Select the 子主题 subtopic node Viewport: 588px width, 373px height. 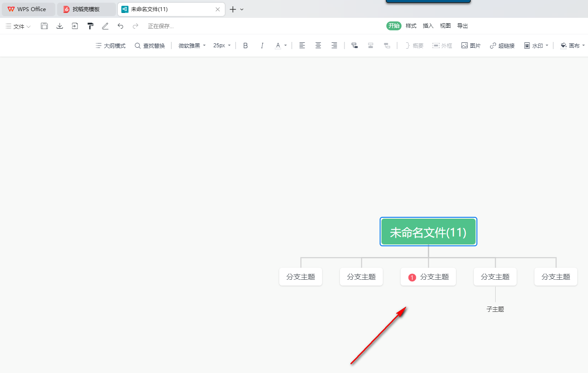[x=495, y=309]
